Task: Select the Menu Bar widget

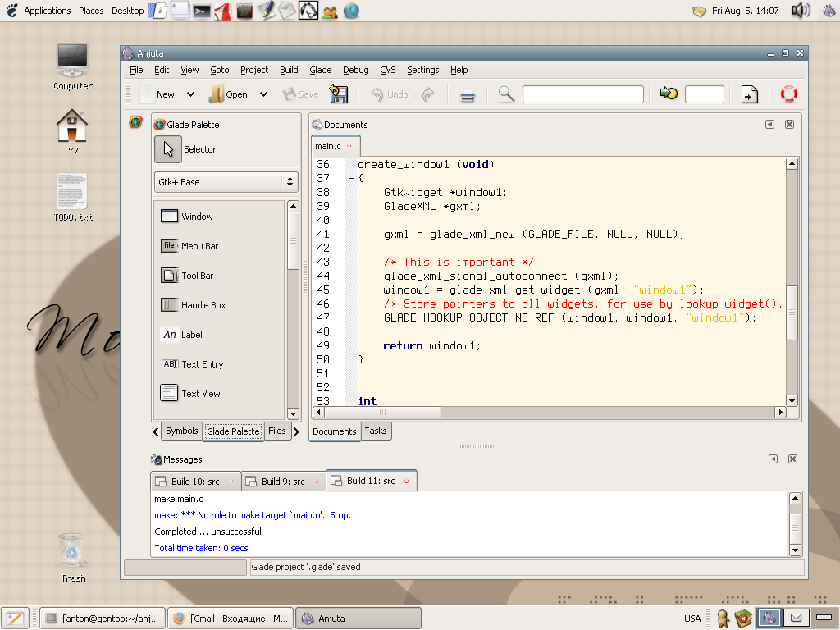Action: 189,246
